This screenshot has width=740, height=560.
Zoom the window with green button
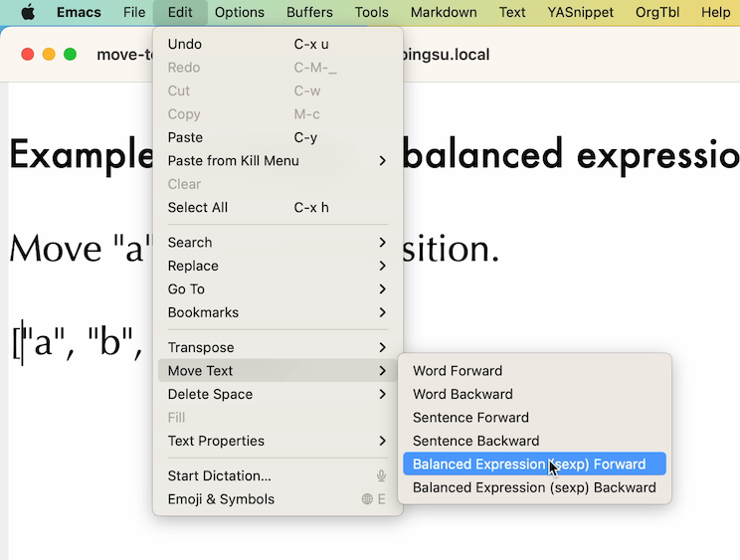[71, 55]
